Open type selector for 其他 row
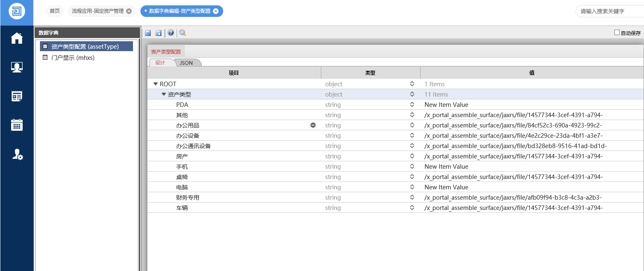 pyautogui.click(x=412, y=115)
